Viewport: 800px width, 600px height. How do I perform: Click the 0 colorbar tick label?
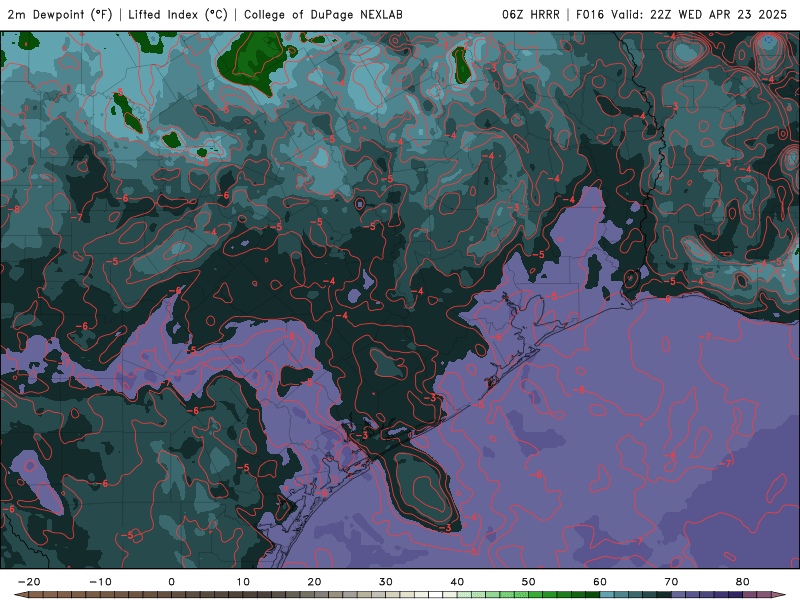[x=171, y=582]
